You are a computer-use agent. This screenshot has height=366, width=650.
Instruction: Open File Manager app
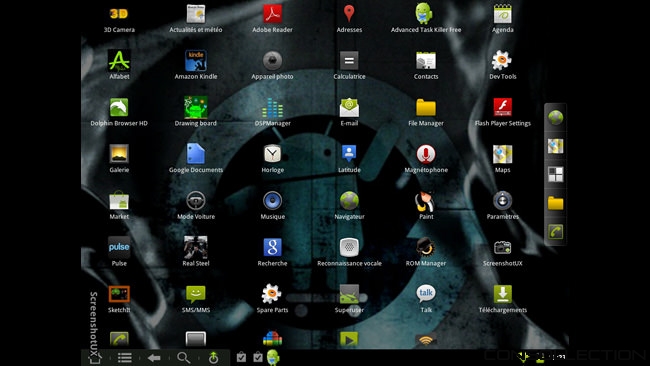click(426, 111)
